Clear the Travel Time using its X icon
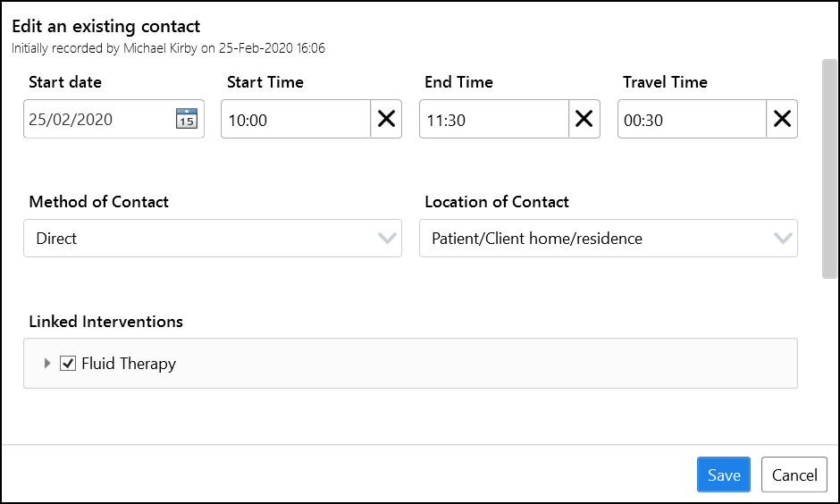This screenshot has width=840, height=504. tap(782, 119)
